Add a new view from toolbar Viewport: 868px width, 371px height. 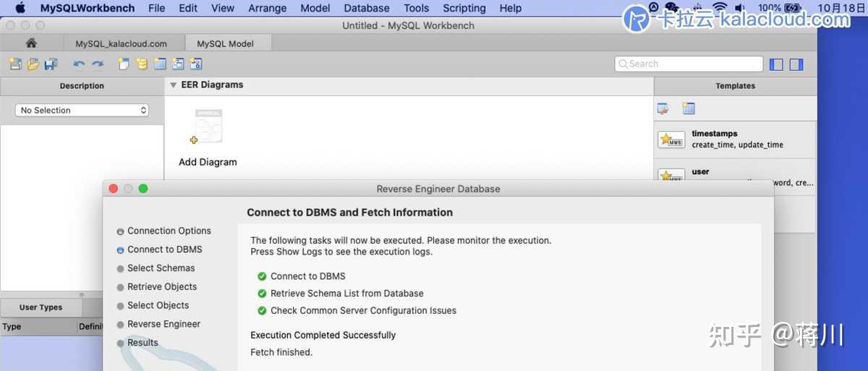click(178, 64)
